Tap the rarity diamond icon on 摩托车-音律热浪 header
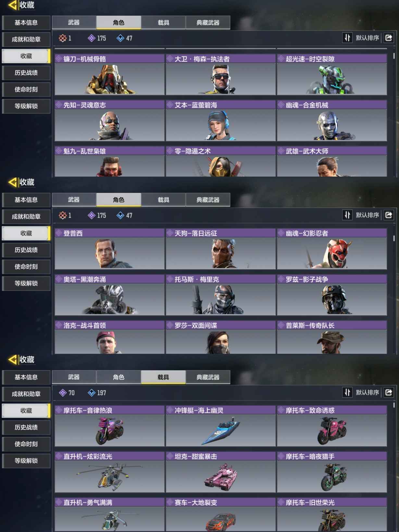This screenshot has height=532, width=399. pyautogui.click(x=59, y=410)
